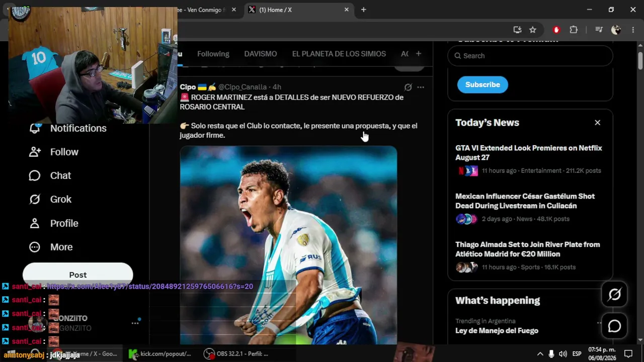The width and height of the screenshot is (644, 362).
Task: Open the More circle icon in the sidebar
Action: [x=35, y=247]
